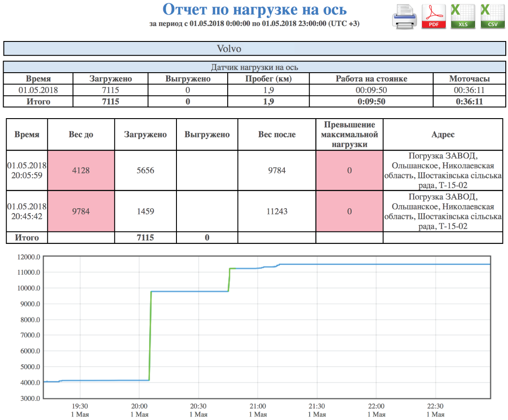
Task: Click the 'Пробег (км)' column header
Action: pos(268,79)
